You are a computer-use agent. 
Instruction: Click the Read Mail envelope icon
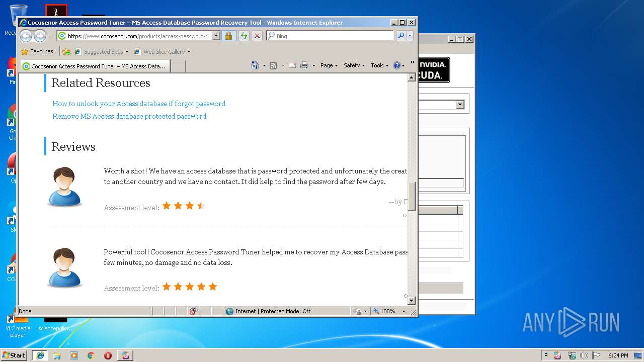click(292, 65)
